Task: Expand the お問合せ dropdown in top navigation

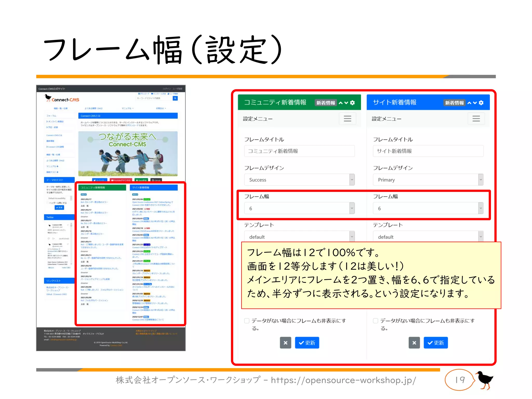Action: pos(161,108)
